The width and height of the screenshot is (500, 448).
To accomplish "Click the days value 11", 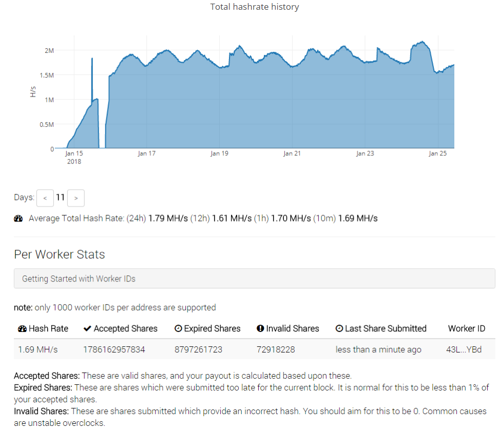I will pos(61,197).
